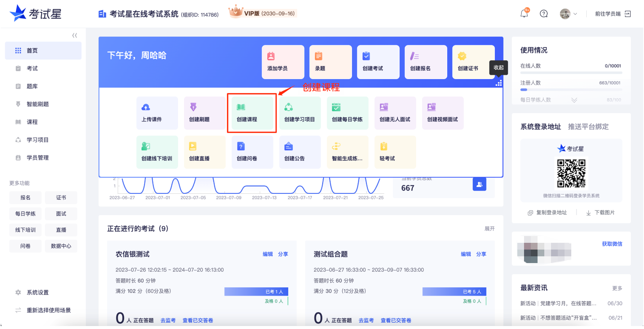Expand ongoing exams list via 展开

click(x=489, y=229)
